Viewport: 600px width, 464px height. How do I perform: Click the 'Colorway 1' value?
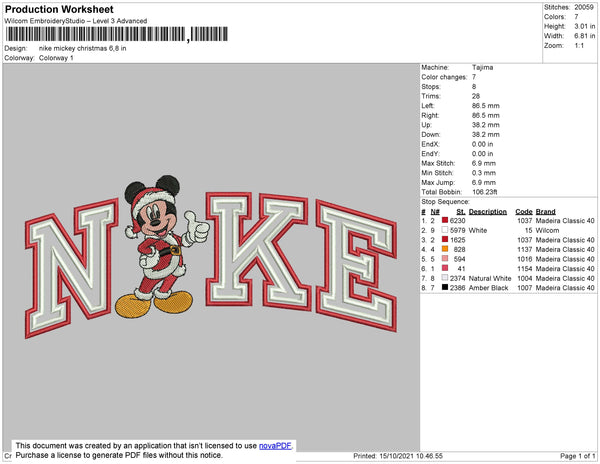tap(56, 58)
